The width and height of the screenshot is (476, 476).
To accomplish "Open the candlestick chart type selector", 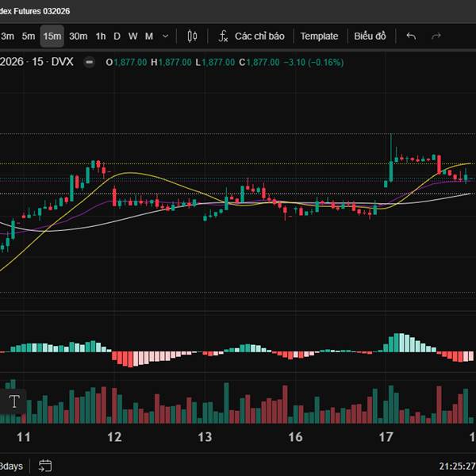I will coord(192,36).
